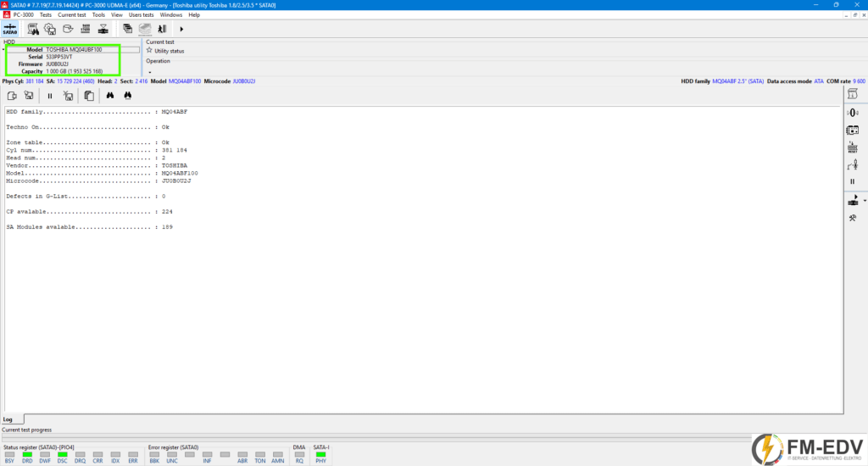The height and width of the screenshot is (466, 868).
Task: Click the DRQ status register indicator
Action: (x=81, y=458)
